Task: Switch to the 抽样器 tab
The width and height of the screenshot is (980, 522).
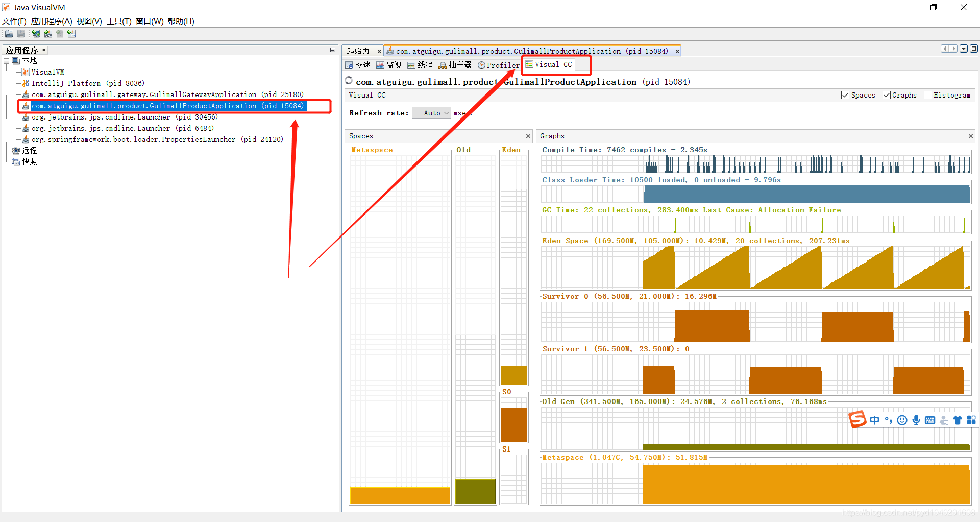Action: point(455,65)
